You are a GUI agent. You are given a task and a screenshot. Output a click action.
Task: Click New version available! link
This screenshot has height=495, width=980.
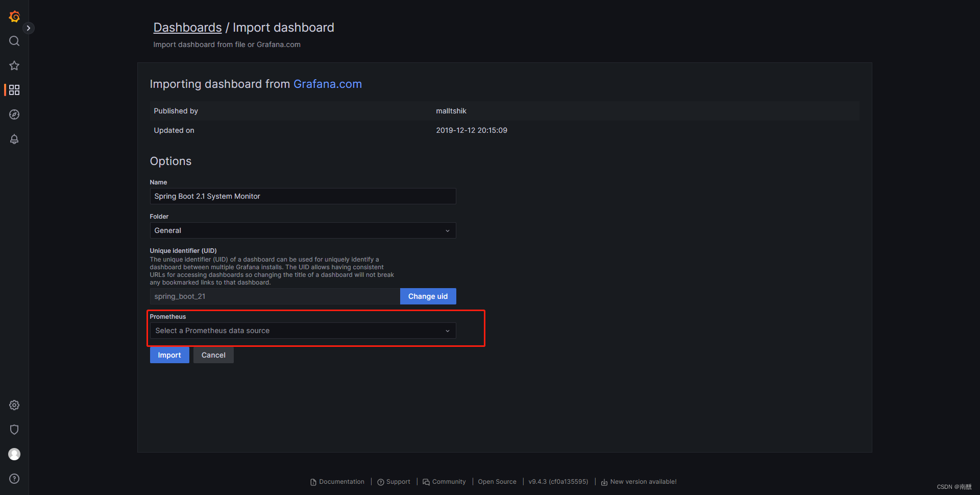(x=639, y=482)
